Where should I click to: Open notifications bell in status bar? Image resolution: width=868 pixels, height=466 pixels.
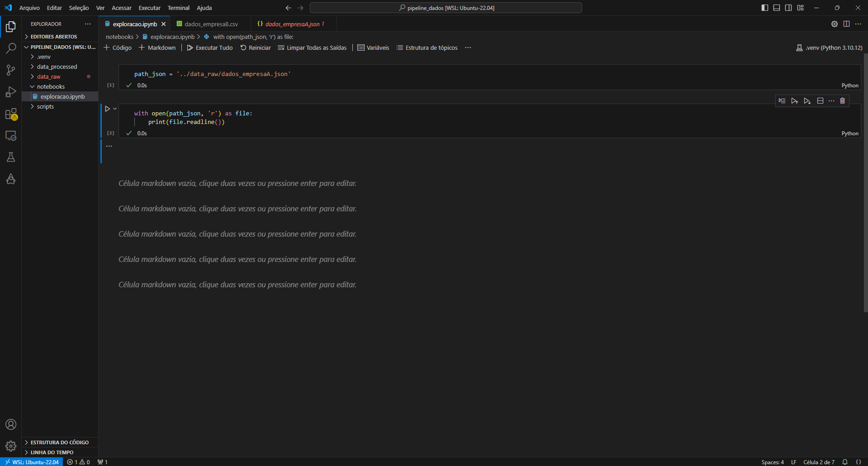click(x=844, y=462)
